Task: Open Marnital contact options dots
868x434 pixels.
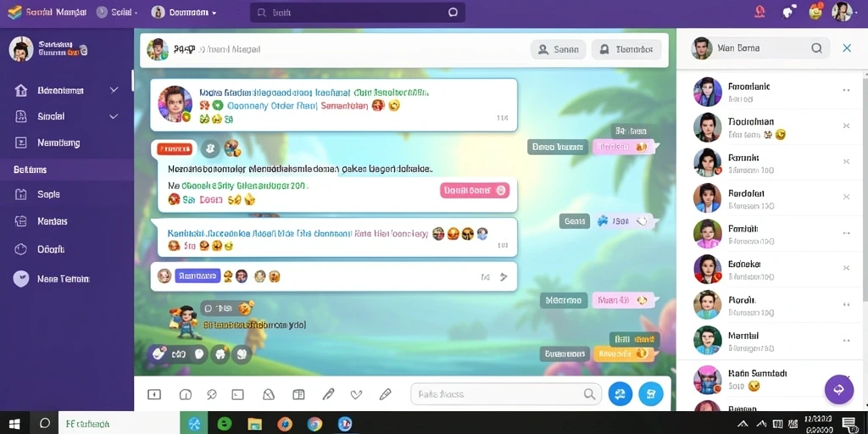Action: coord(846,341)
